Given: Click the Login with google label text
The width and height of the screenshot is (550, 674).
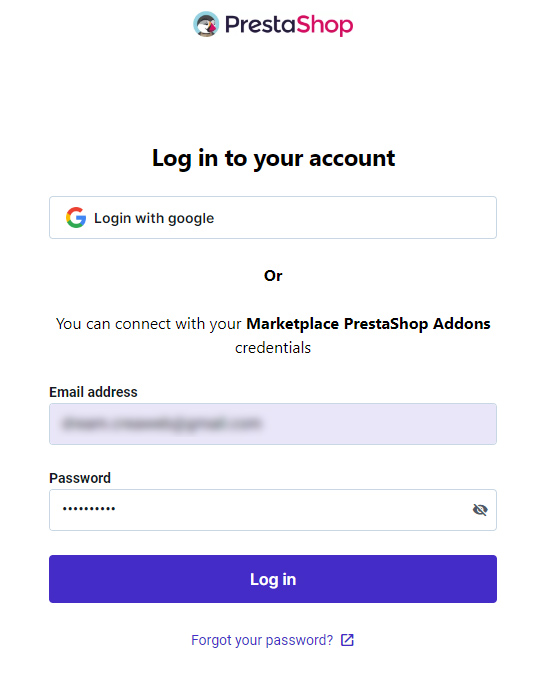Looking at the screenshot, I should click(x=154, y=218).
